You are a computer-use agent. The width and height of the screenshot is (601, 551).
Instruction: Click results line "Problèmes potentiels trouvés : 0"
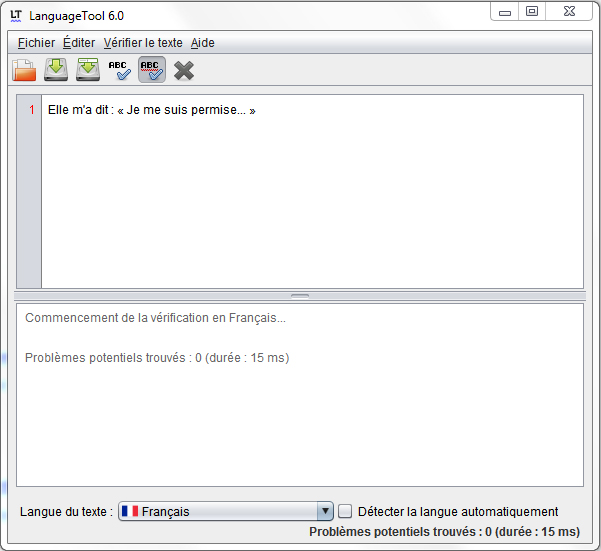point(157,358)
